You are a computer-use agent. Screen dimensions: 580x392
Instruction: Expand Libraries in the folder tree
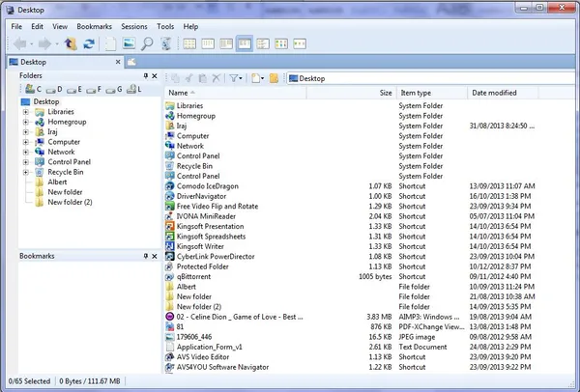coord(26,112)
